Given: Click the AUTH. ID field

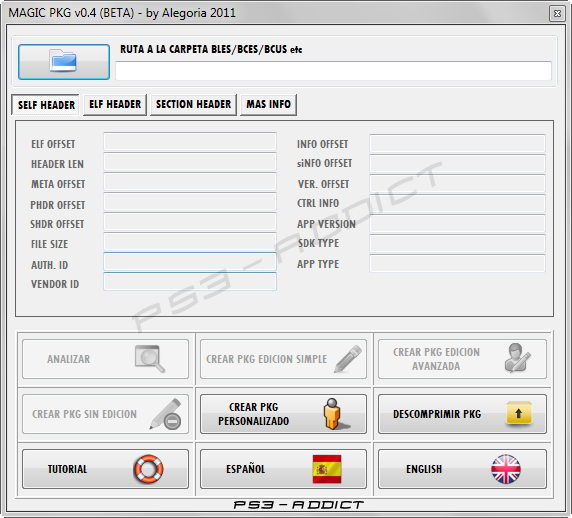Looking at the screenshot, I should pos(190,262).
